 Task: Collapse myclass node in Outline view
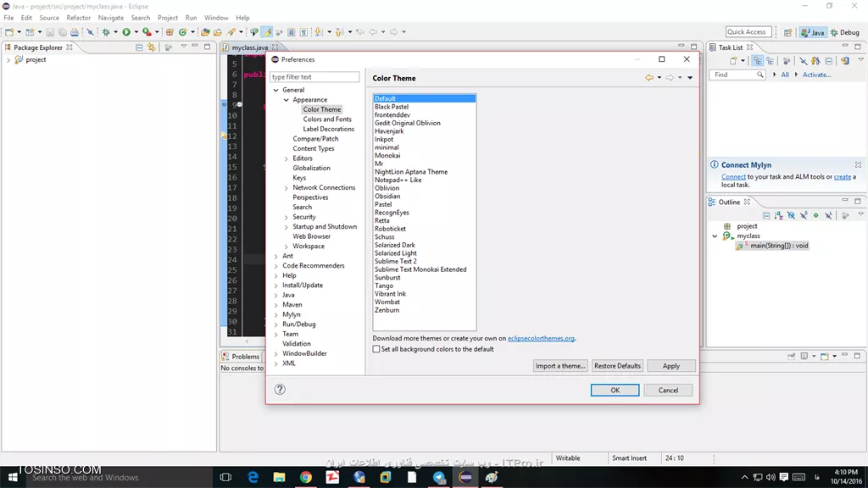715,236
